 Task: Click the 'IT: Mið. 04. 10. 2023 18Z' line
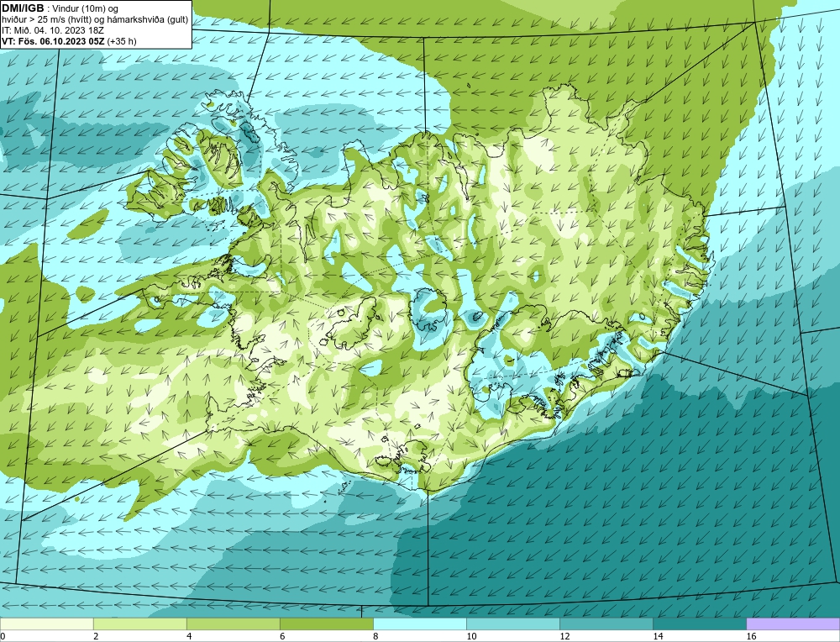52,30
